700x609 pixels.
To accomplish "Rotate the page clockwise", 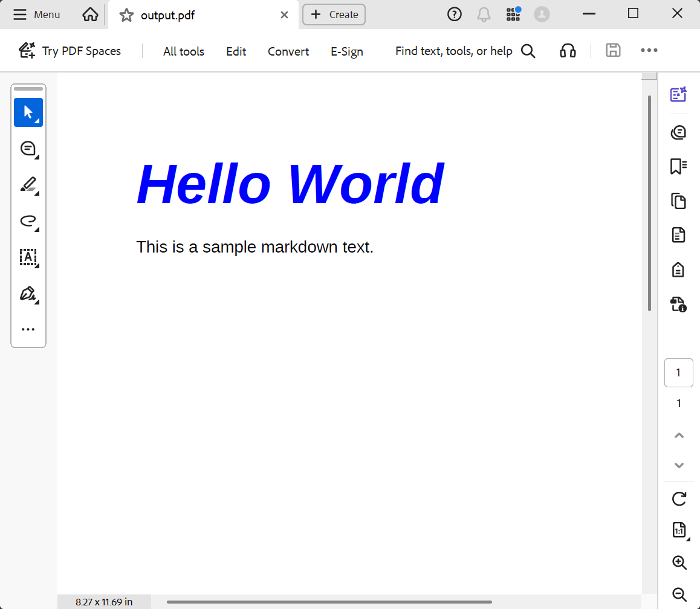I will (x=679, y=499).
